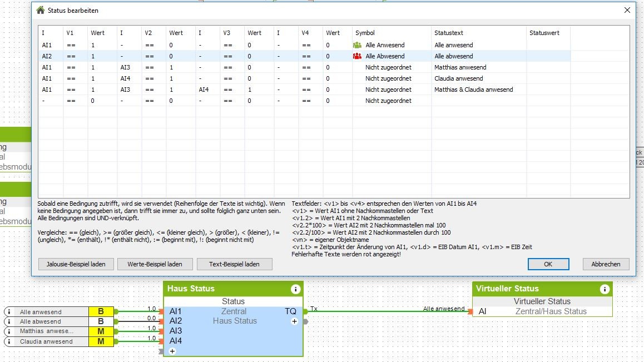Click M type box of Claudia anwesend
This screenshot has width=644, height=362.
[x=101, y=341]
